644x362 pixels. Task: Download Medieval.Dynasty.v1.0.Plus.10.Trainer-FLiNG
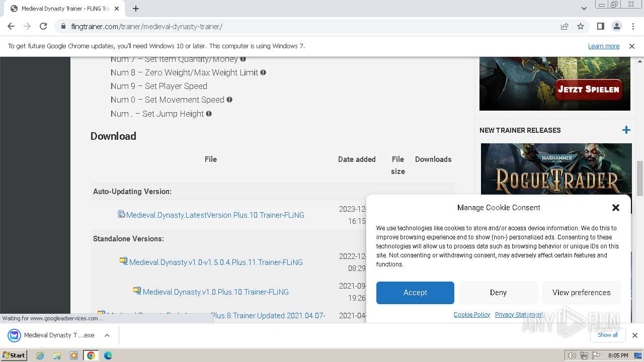(x=216, y=292)
